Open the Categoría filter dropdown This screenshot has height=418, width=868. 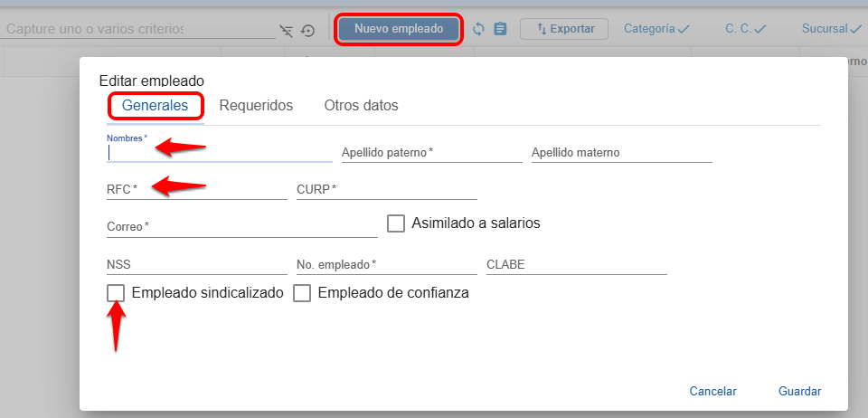[x=656, y=29]
